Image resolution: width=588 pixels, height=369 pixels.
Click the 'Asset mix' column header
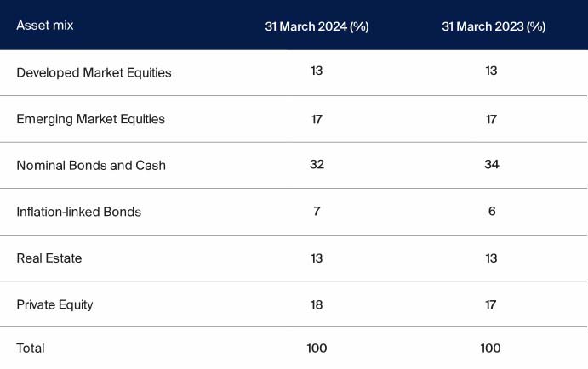click(x=44, y=26)
